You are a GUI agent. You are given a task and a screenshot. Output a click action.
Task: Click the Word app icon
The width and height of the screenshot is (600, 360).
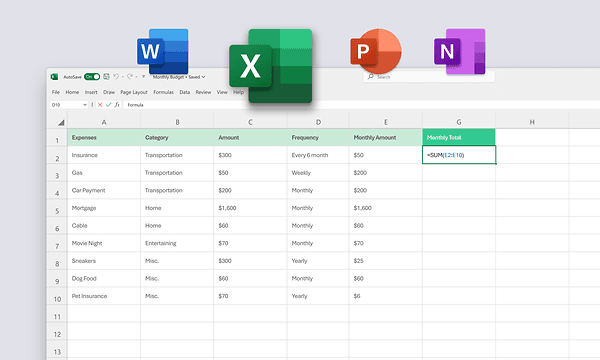(x=163, y=51)
